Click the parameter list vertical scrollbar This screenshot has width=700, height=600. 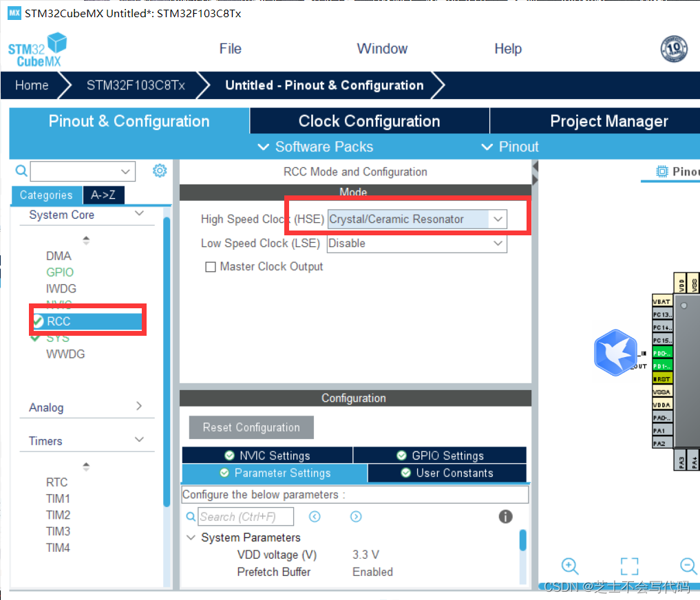523,540
